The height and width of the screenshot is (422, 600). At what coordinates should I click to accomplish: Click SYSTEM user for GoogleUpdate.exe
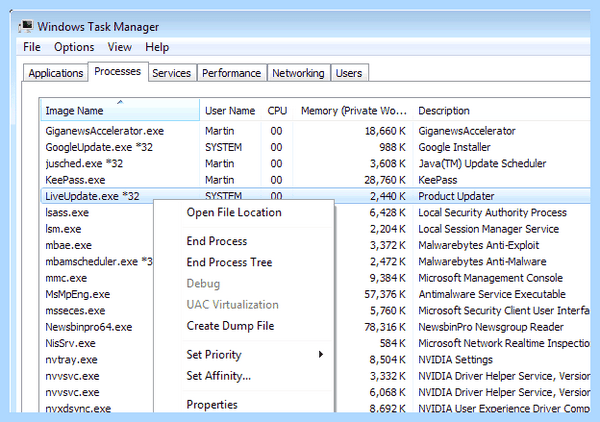(223, 147)
